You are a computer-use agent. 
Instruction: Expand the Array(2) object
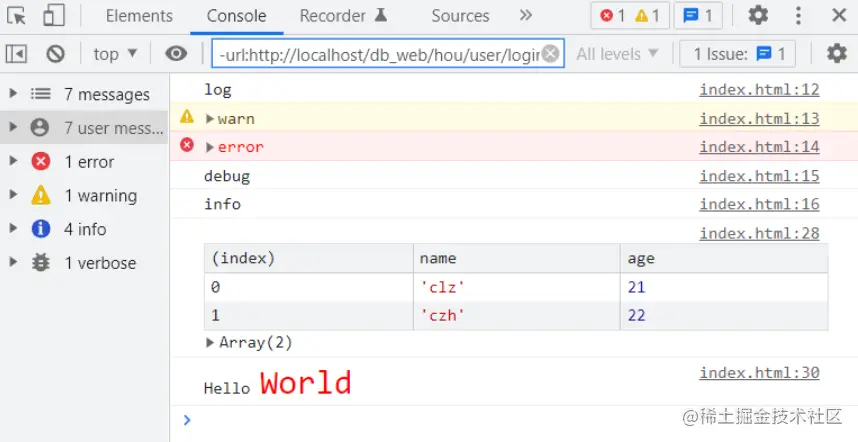tap(210, 343)
